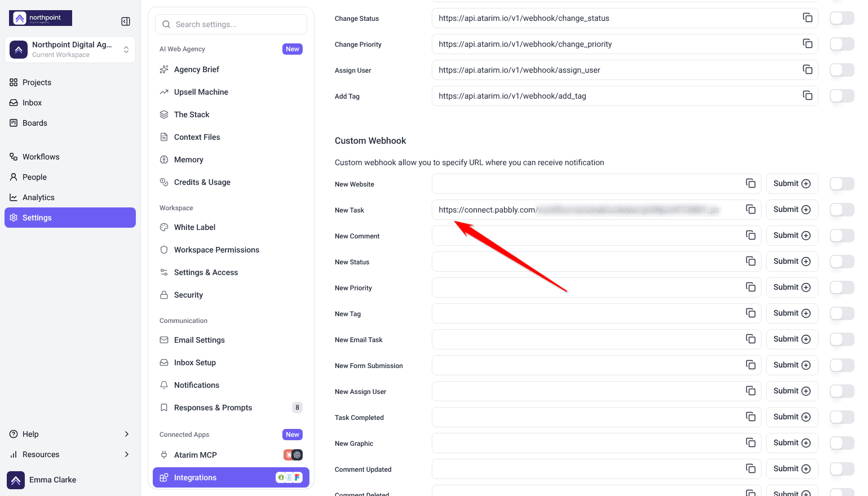Copy the Add Tag webhook URL
Image resolution: width=868 pixels, height=496 pixels.
click(x=808, y=95)
